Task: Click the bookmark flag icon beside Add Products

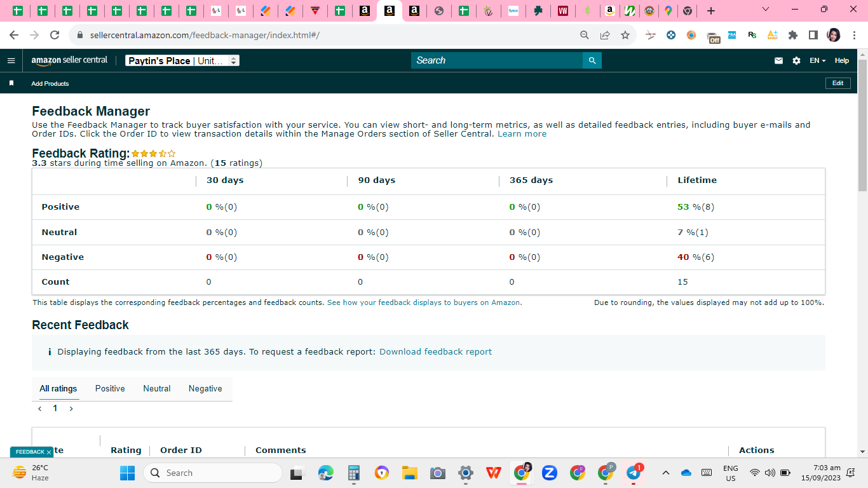Action: 11,83
